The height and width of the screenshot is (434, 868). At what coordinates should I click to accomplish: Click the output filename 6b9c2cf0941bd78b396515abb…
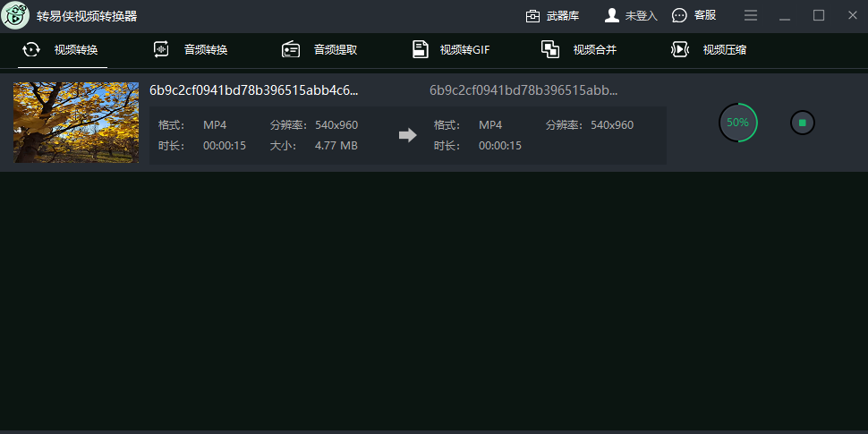(523, 90)
